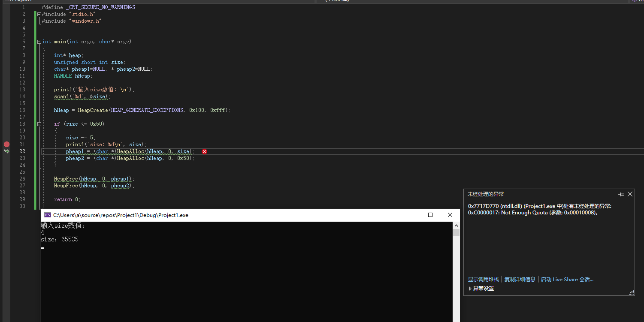Collapse the main function at line 6
The width and height of the screenshot is (644, 322).
point(39,42)
